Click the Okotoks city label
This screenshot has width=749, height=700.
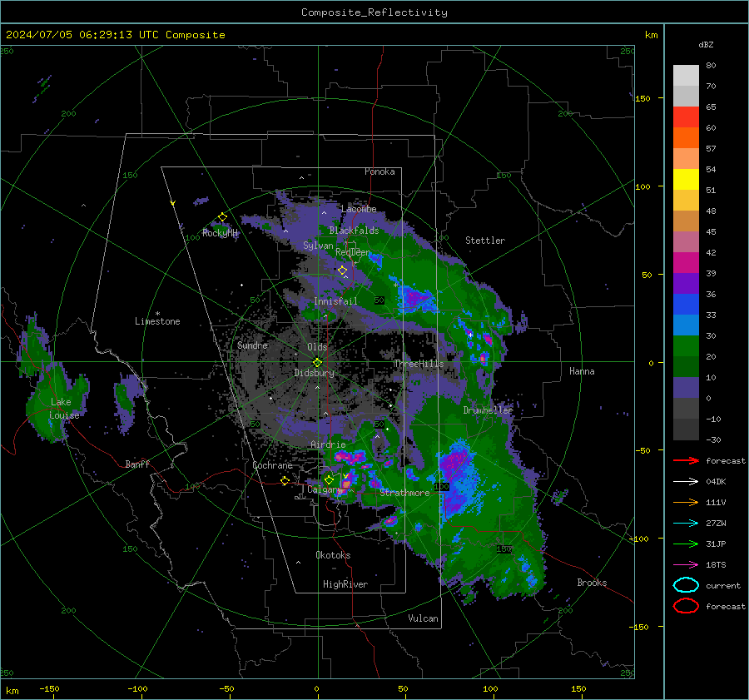click(333, 555)
